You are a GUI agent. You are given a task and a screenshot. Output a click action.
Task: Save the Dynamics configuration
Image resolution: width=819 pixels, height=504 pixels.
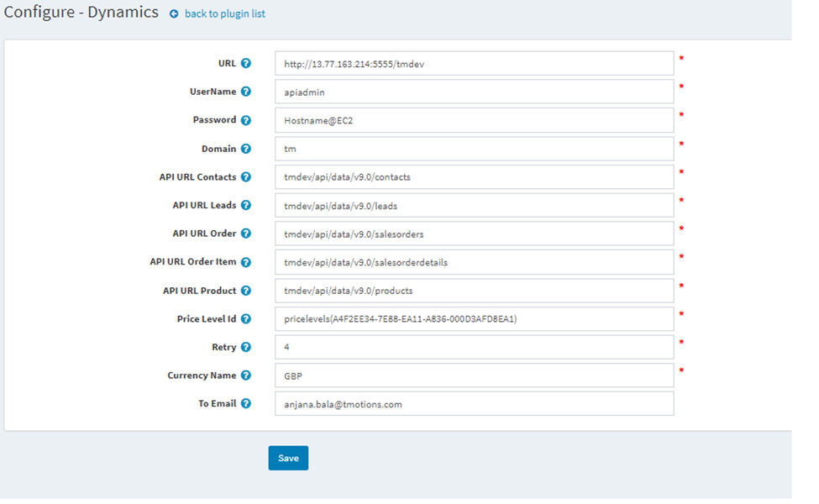click(x=288, y=458)
